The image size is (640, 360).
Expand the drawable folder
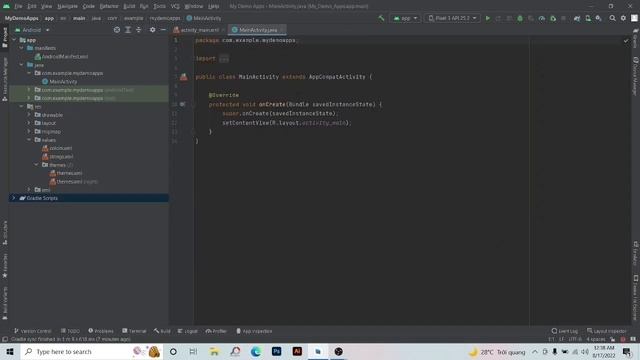tap(29, 115)
